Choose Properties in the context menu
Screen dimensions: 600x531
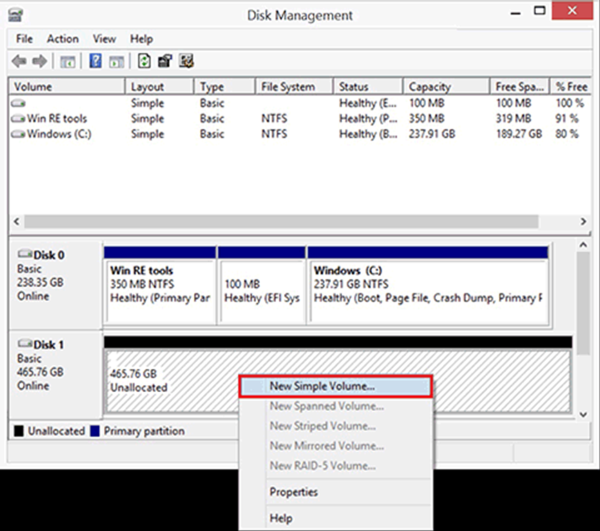pyautogui.click(x=336, y=492)
